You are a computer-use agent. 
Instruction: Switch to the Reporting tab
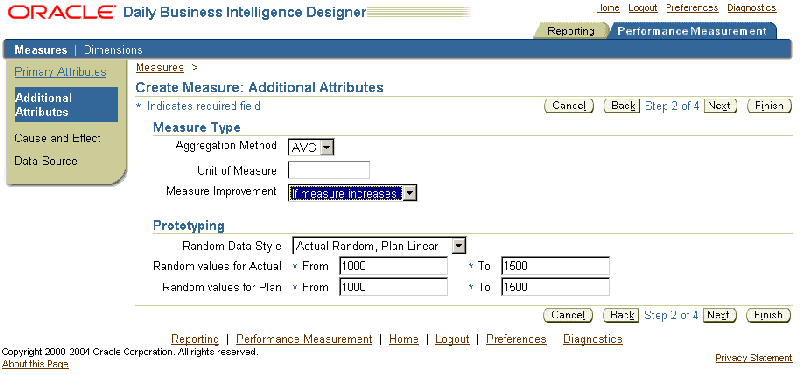click(x=570, y=31)
